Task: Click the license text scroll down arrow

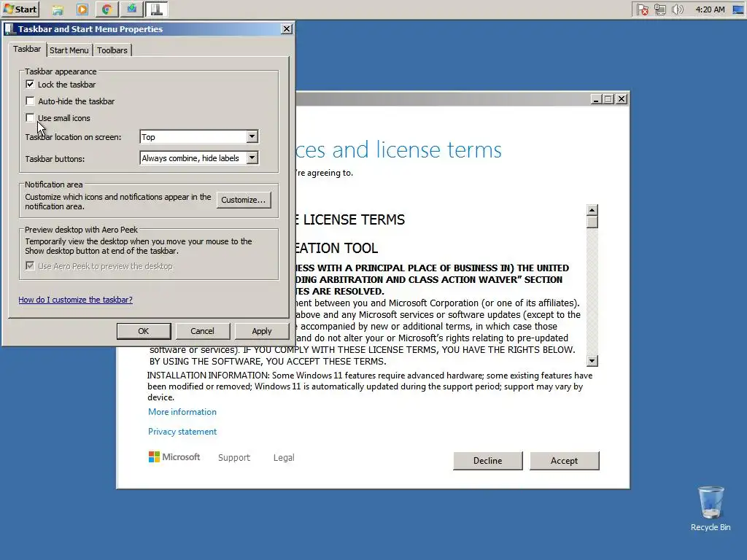Action: pyautogui.click(x=592, y=361)
